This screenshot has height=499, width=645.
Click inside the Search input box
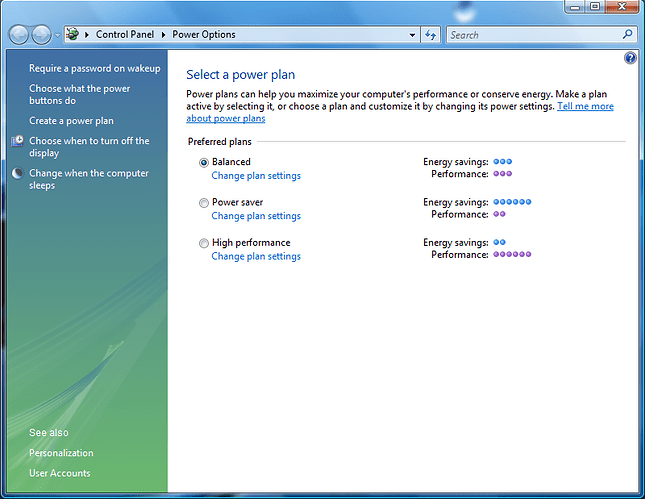tap(530, 35)
